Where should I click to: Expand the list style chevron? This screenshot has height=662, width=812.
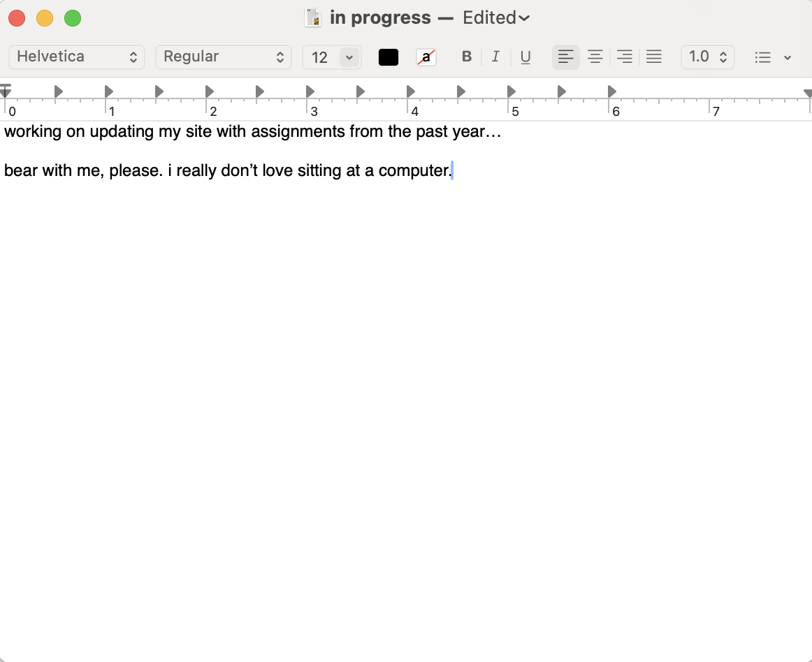(x=788, y=57)
